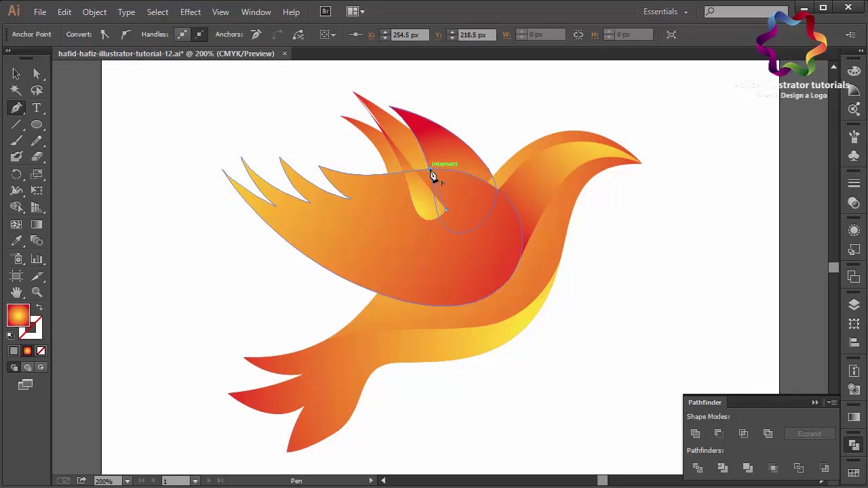This screenshot has width=868, height=488.
Task: Open the Window menu
Action: pyautogui.click(x=256, y=12)
